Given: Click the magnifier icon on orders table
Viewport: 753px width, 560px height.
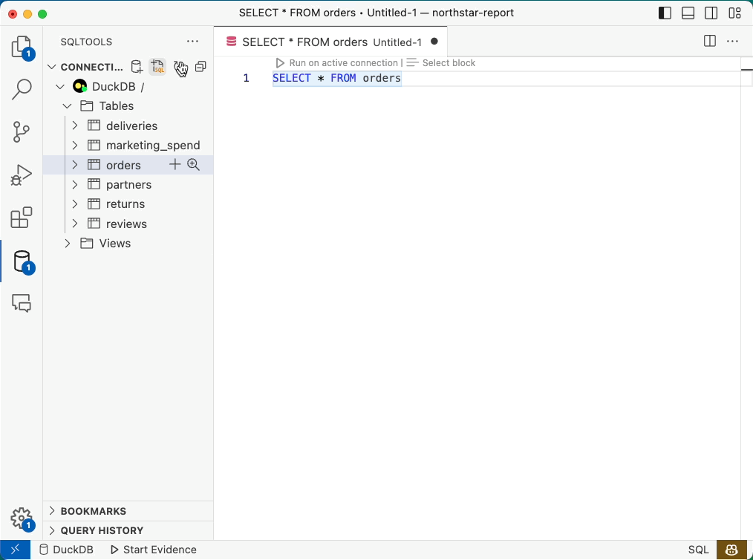Looking at the screenshot, I should coord(194,165).
